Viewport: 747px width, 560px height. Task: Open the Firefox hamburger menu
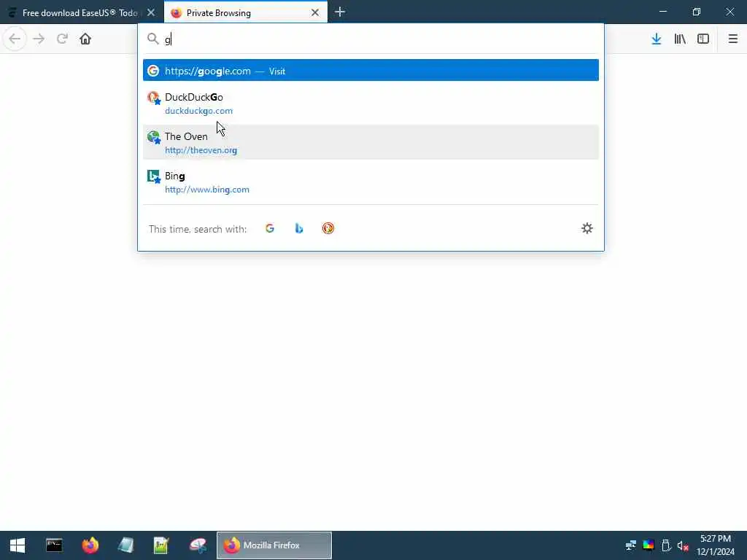point(733,39)
